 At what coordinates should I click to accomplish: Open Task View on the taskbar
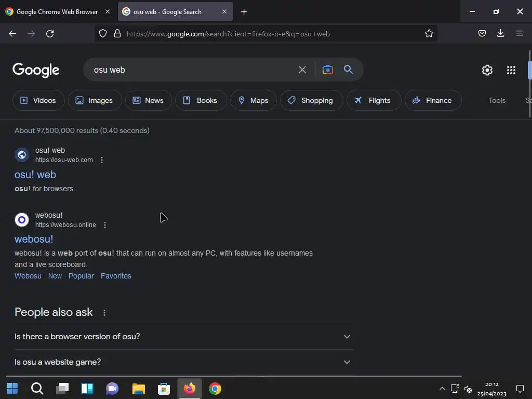pos(62,389)
